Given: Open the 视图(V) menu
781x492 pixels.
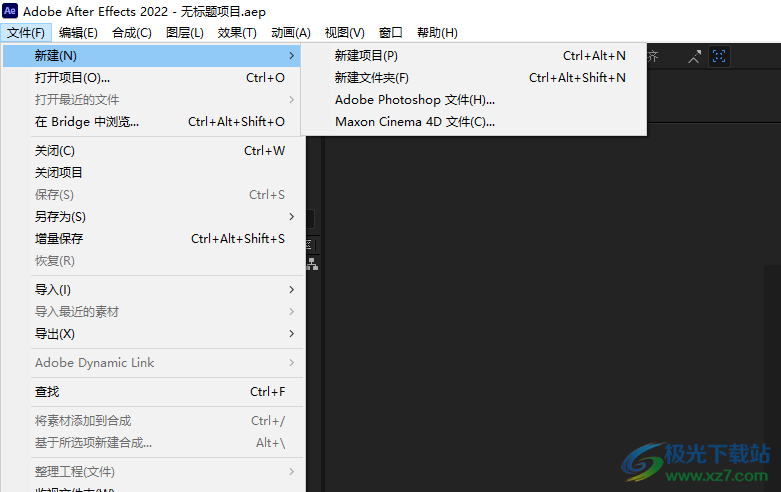Looking at the screenshot, I should pos(345,33).
